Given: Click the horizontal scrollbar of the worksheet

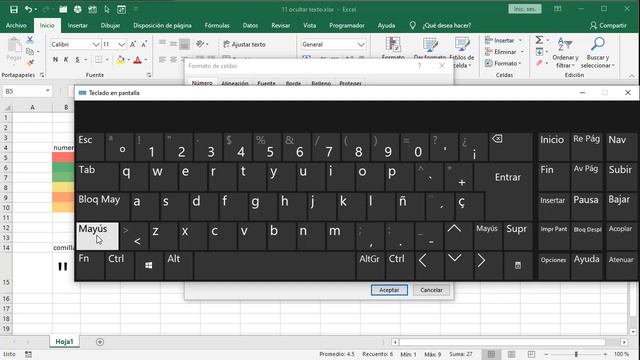Looking at the screenshot, I should coord(502,342).
